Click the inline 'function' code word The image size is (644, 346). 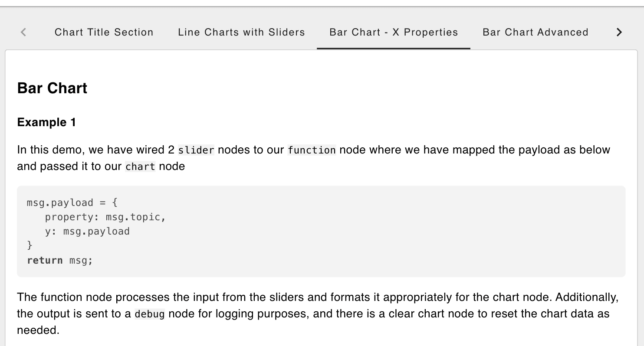click(312, 150)
